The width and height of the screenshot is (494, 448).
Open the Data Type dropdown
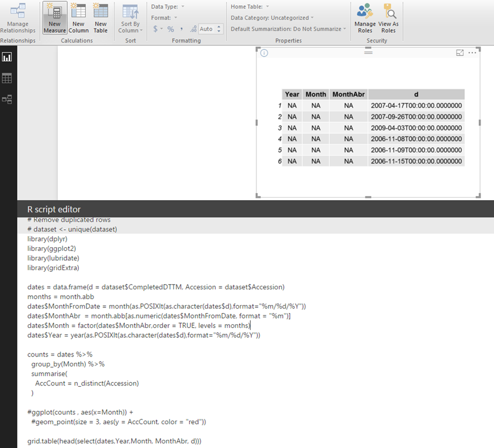(168, 6)
